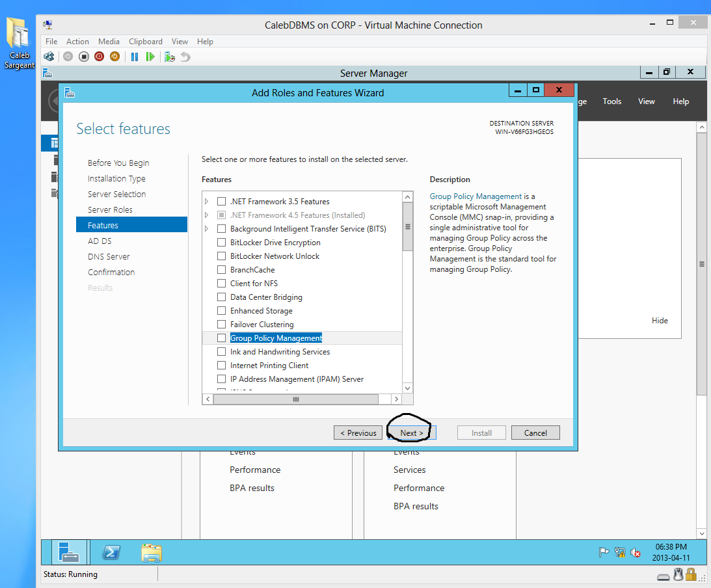The width and height of the screenshot is (711, 588).
Task: Check Background Intelligent Transfer Service checkbox
Action: 221,228
